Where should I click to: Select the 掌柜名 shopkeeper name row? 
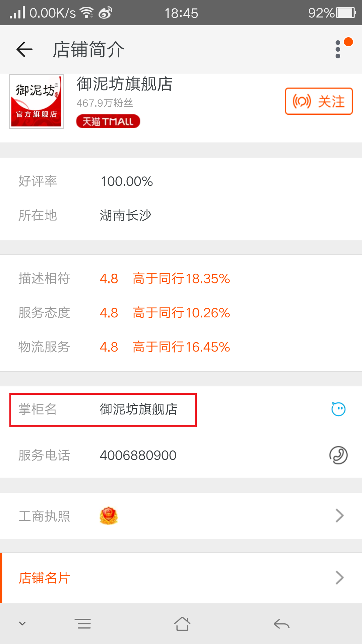click(181, 409)
